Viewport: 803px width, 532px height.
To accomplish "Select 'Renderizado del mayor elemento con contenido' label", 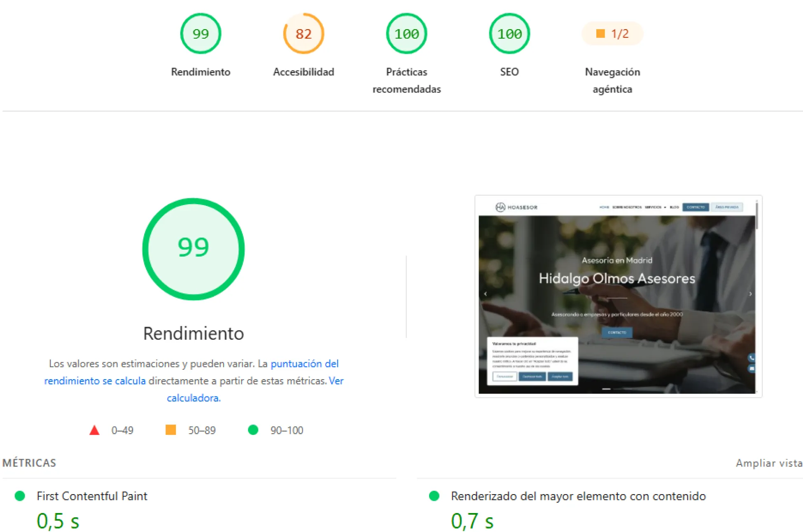I will click(578, 496).
